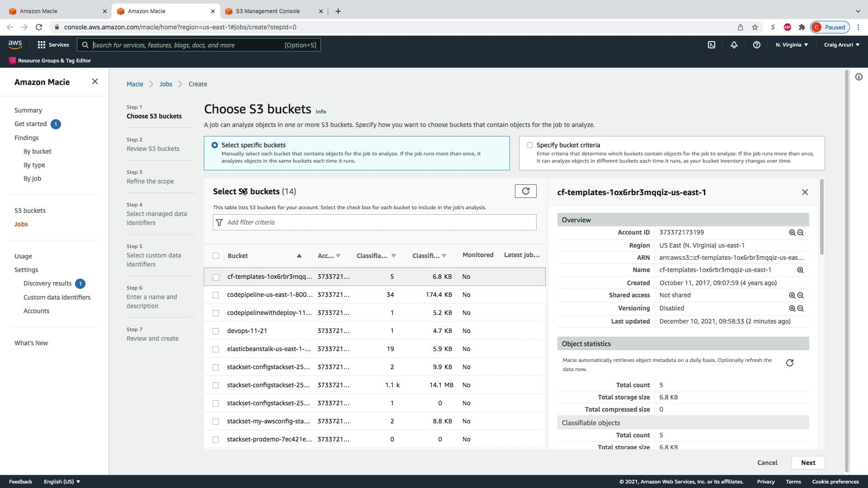Open S3 buckets in Macie sidebar
The width and height of the screenshot is (868, 488).
30,211
